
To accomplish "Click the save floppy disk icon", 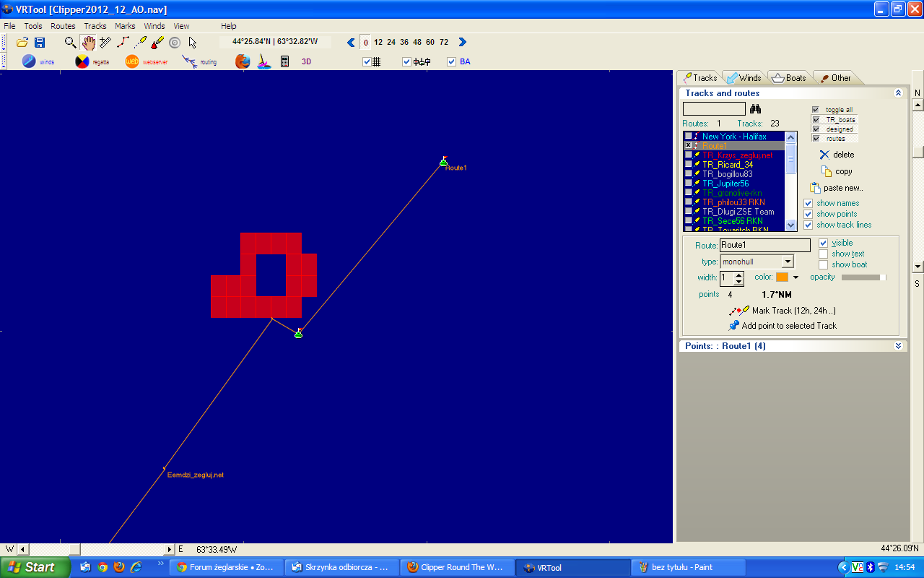I will tap(40, 43).
